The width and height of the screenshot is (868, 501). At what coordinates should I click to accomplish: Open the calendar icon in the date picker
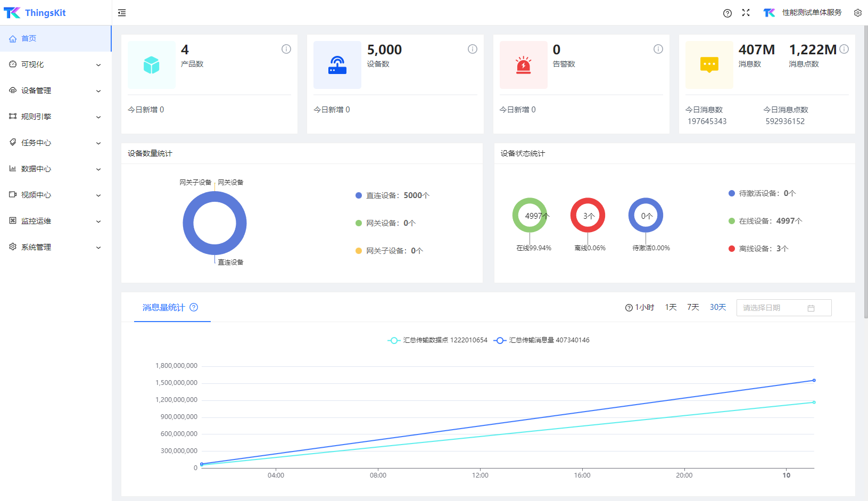coord(811,308)
